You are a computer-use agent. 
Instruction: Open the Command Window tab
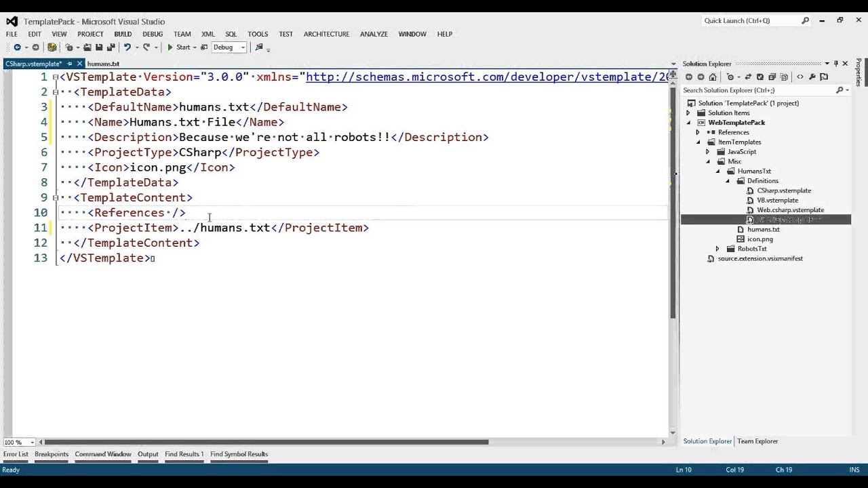103,454
